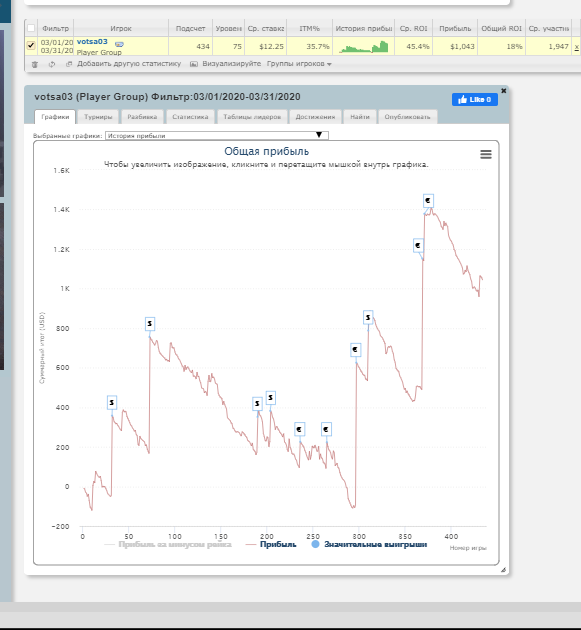Sort by the Игрок column header
This screenshot has width=581, height=630.
point(121,29)
